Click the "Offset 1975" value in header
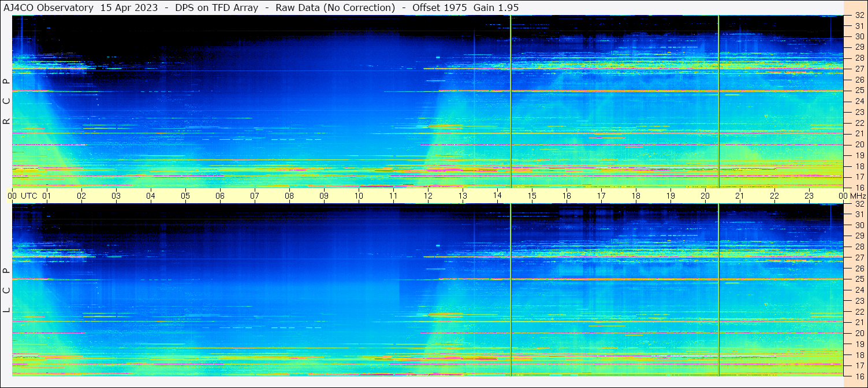This screenshot has width=868, height=388. (x=439, y=8)
